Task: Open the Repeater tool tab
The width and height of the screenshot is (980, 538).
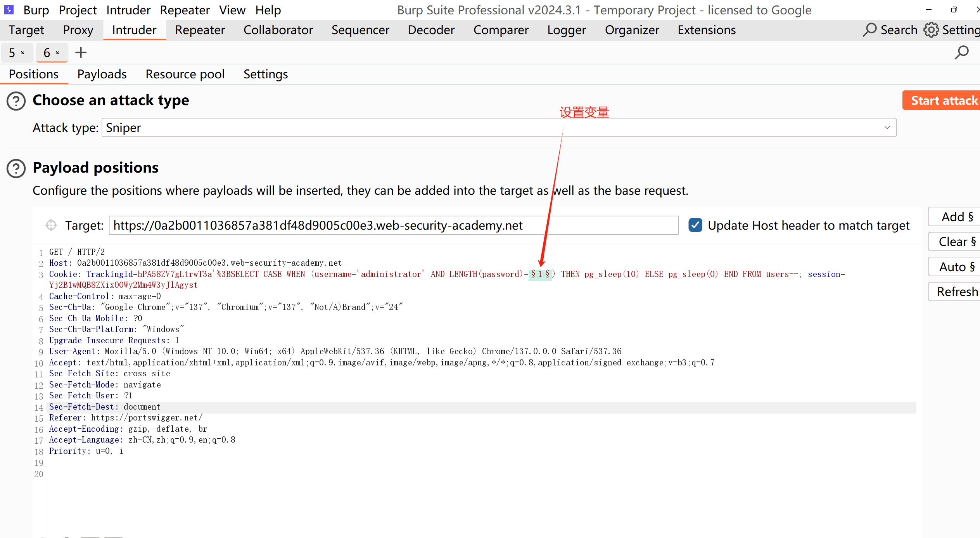Action: 199,30
